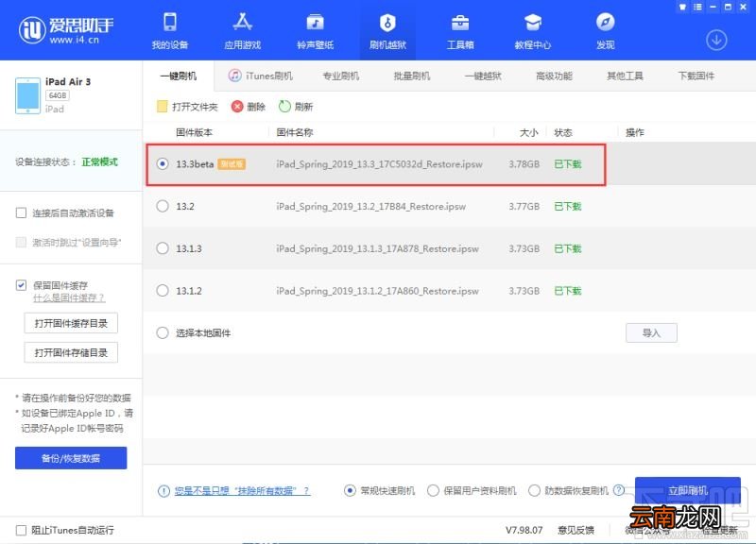The image size is (756, 544).
Task: Select 保留用户资料刷机 flash mode
Action: pos(433,490)
